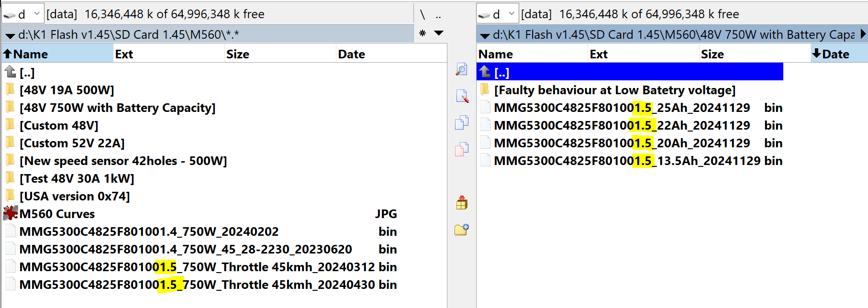The height and width of the screenshot is (308, 868).
Task: Click up-arrow icon of left [..] entry
Action: coord(10,72)
